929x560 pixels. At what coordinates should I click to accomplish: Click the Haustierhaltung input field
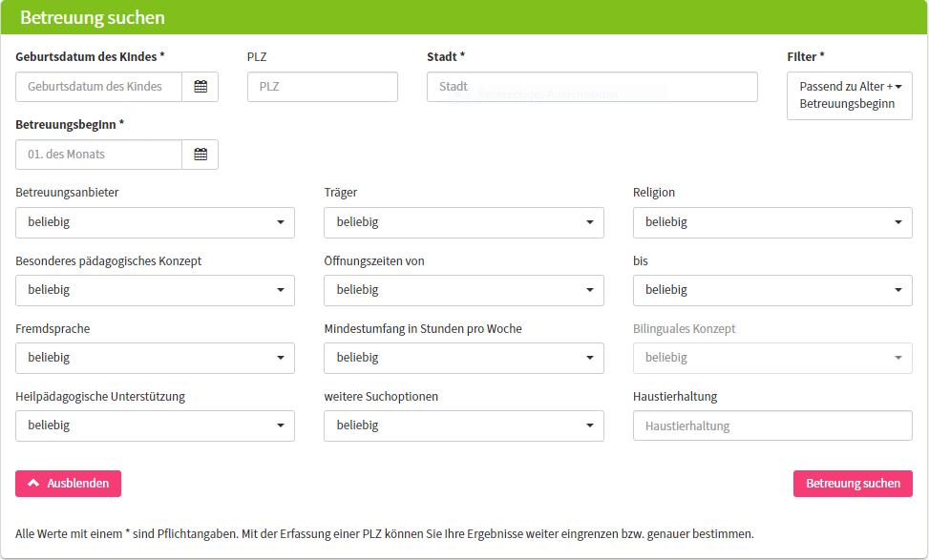(x=771, y=426)
